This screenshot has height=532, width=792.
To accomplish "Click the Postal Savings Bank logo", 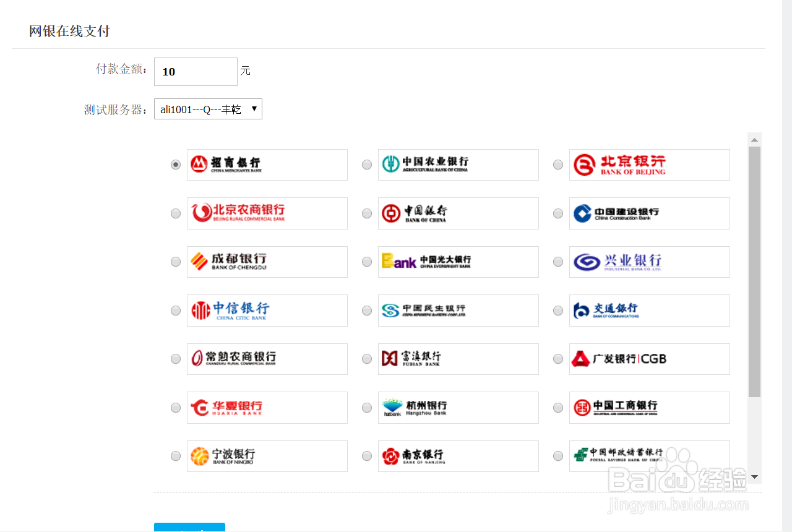I will coord(650,456).
